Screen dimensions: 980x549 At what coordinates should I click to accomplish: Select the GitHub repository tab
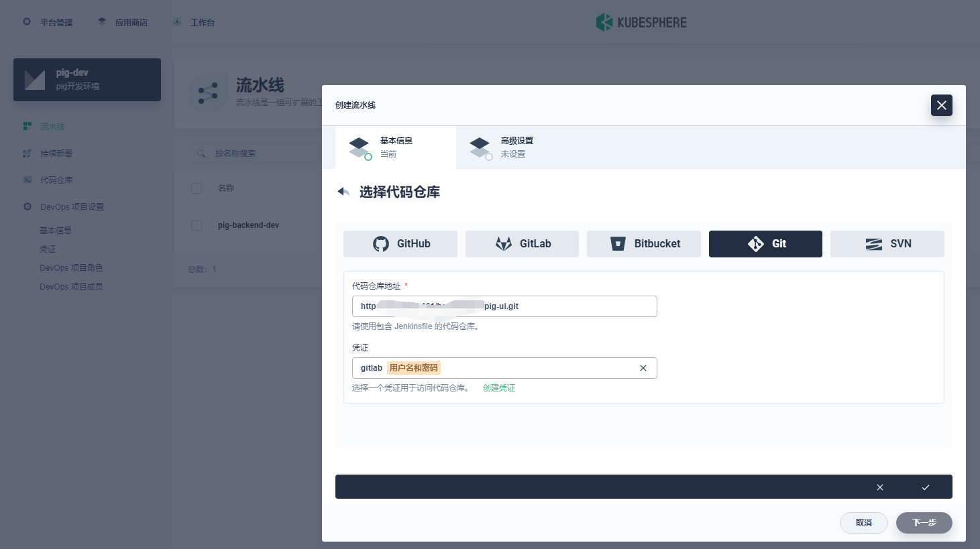click(400, 244)
